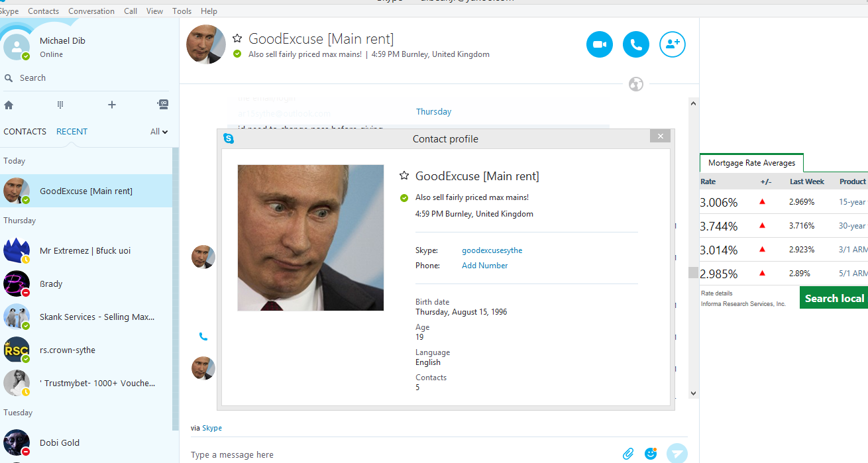Click 'Also sell fairly priced' mood in dialog
The image size is (868, 463).
(x=472, y=197)
